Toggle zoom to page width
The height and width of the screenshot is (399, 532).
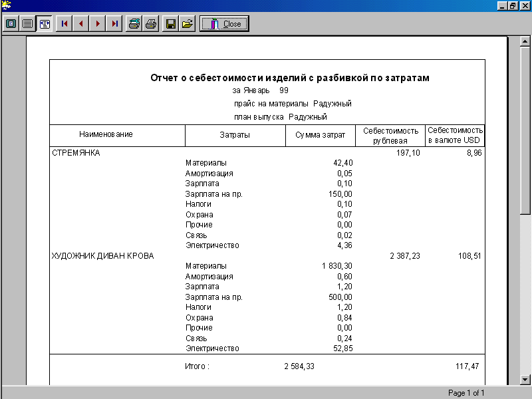tap(45, 24)
